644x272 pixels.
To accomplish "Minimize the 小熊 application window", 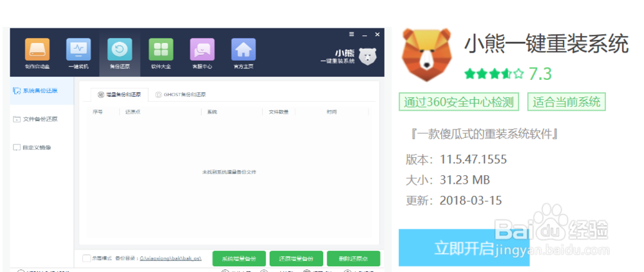I will [365, 35].
